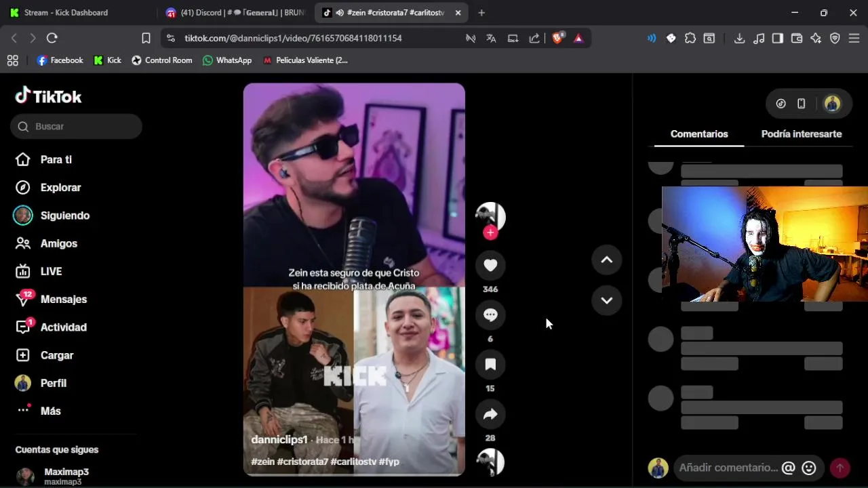The height and width of the screenshot is (488, 868).
Task: Open Brave Wallet icon
Action: 797,39
